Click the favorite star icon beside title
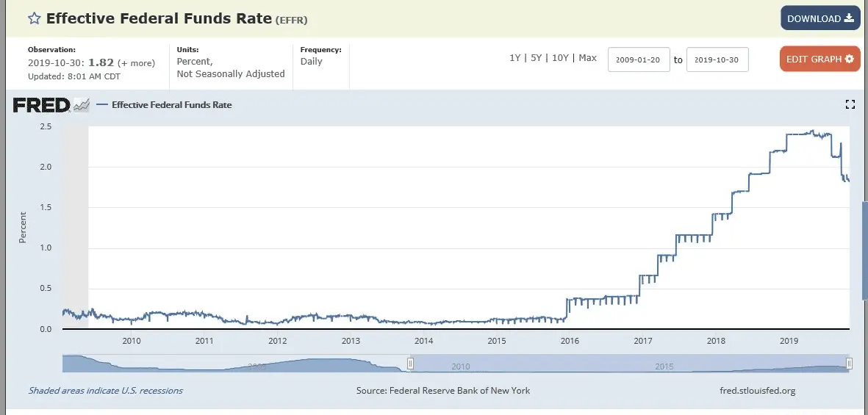Screen dimensions: 868x415 coord(35,18)
